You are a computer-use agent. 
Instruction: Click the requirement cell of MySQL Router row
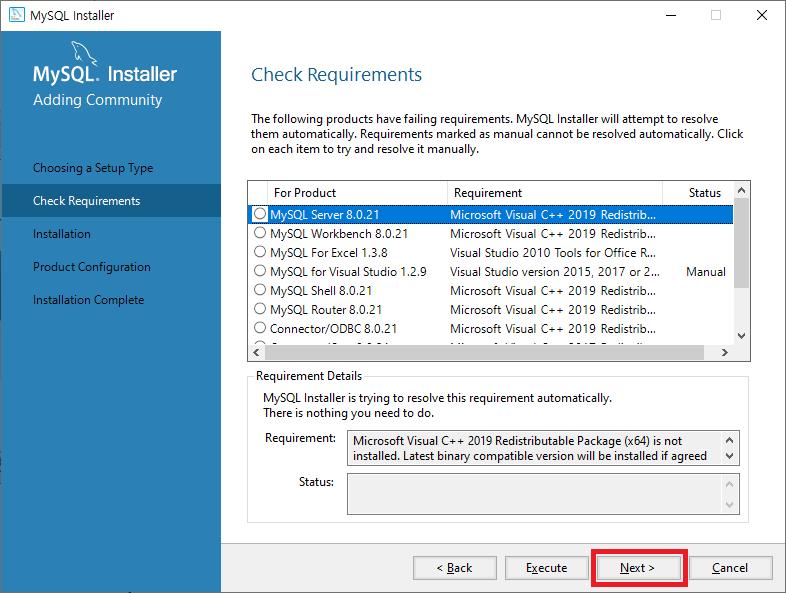(553, 310)
